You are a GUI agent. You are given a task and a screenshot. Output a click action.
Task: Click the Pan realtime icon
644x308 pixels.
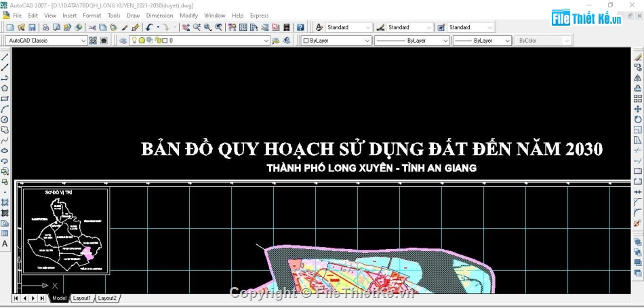point(186,28)
